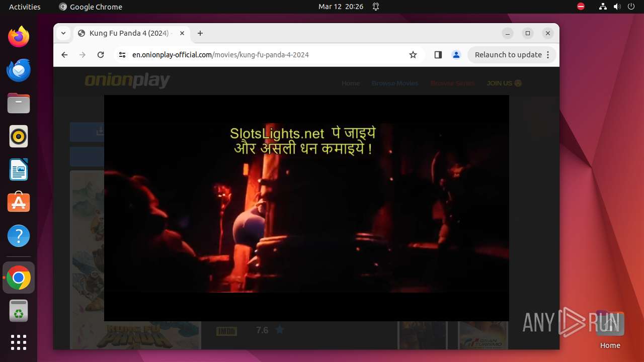Select the Kung Fu Panda 4 tab
The height and width of the screenshot is (362, 644).
point(132,33)
